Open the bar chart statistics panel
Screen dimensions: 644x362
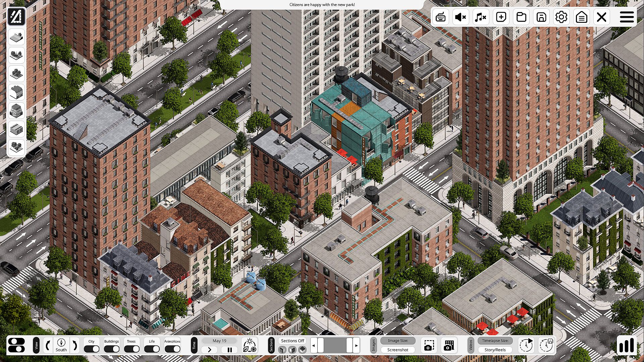(x=627, y=345)
